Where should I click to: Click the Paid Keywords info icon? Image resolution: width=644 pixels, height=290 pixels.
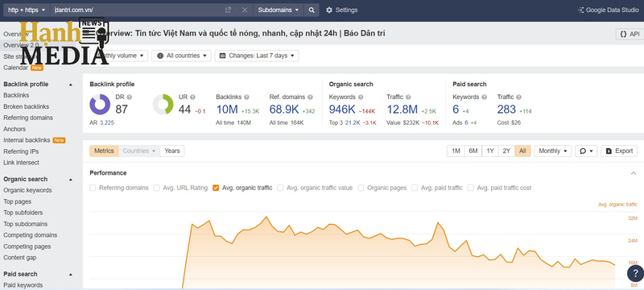pos(485,97)
